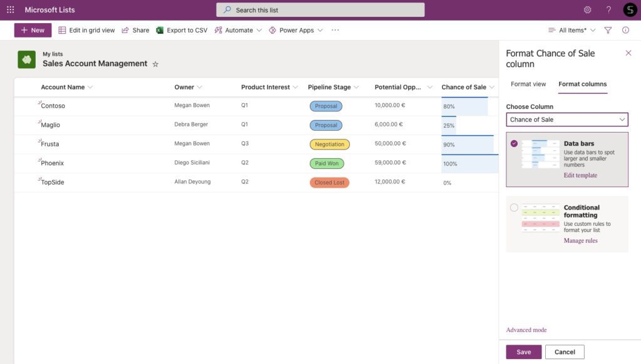Click the Share icon in toolbar

125,30
